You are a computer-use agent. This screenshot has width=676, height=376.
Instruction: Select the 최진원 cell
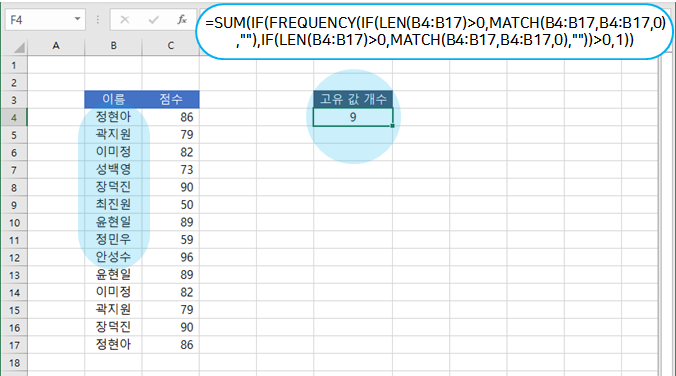tap(113, 204)
